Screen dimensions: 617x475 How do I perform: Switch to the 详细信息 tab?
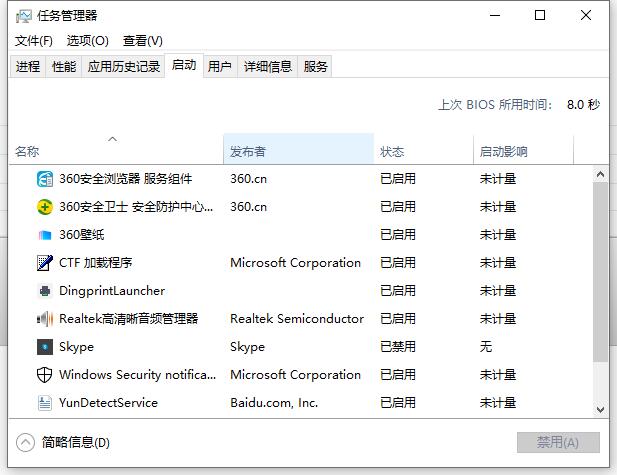[x=268, y=67]
